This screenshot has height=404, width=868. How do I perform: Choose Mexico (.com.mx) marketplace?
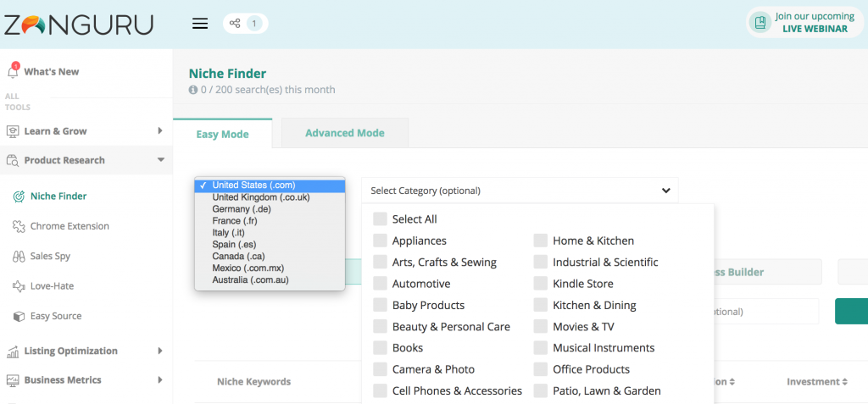tap(270, 268)
